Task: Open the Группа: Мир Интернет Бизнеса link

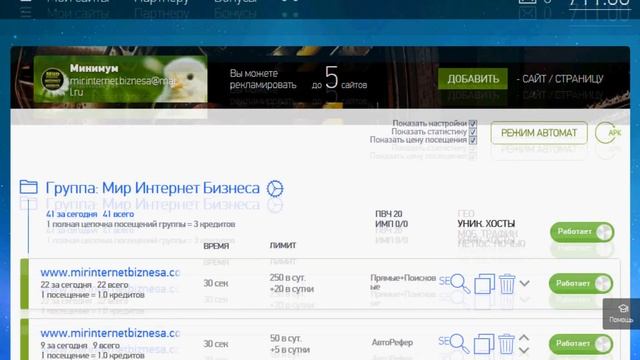Action: click(152, 188)
